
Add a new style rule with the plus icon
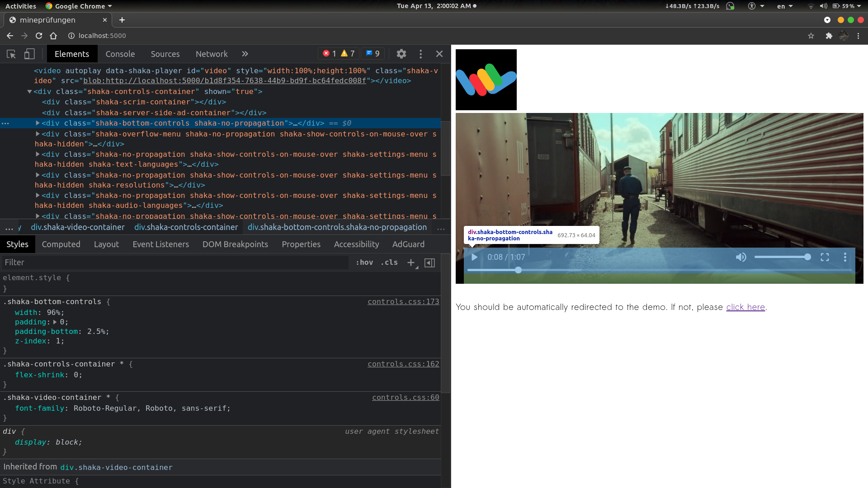tap(411, 262)
